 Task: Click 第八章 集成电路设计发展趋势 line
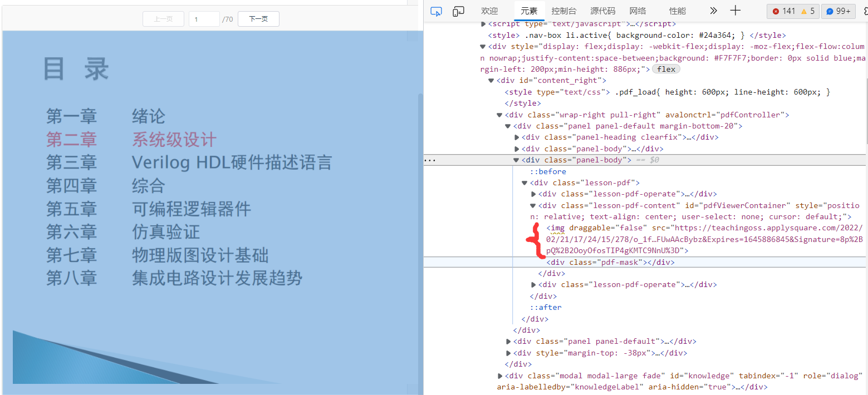point(174,278)
